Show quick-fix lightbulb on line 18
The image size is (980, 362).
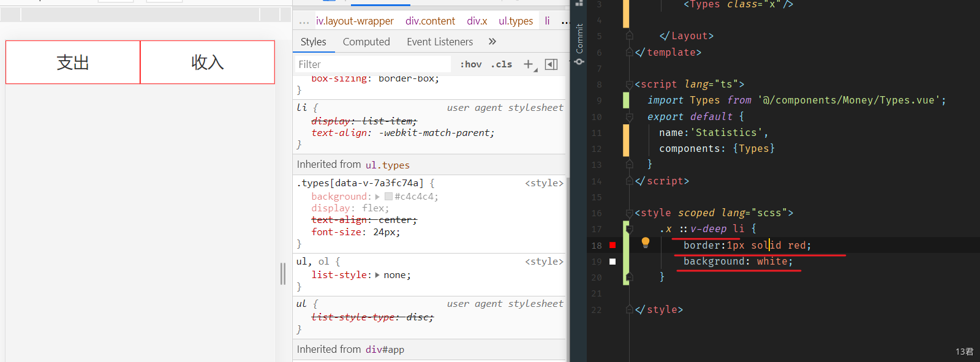(645, 243)
